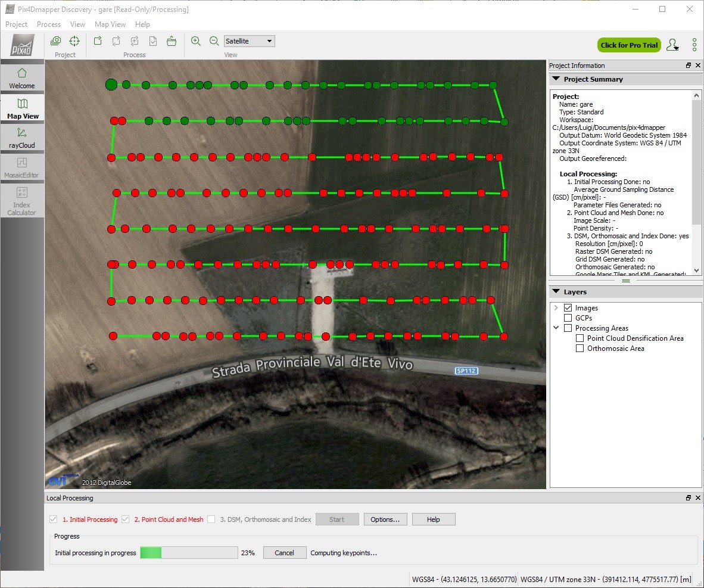Viewport: 704px width, 588px height.
Task: Open the Image Properties Editor camera icon
Action: pos(55,41)
